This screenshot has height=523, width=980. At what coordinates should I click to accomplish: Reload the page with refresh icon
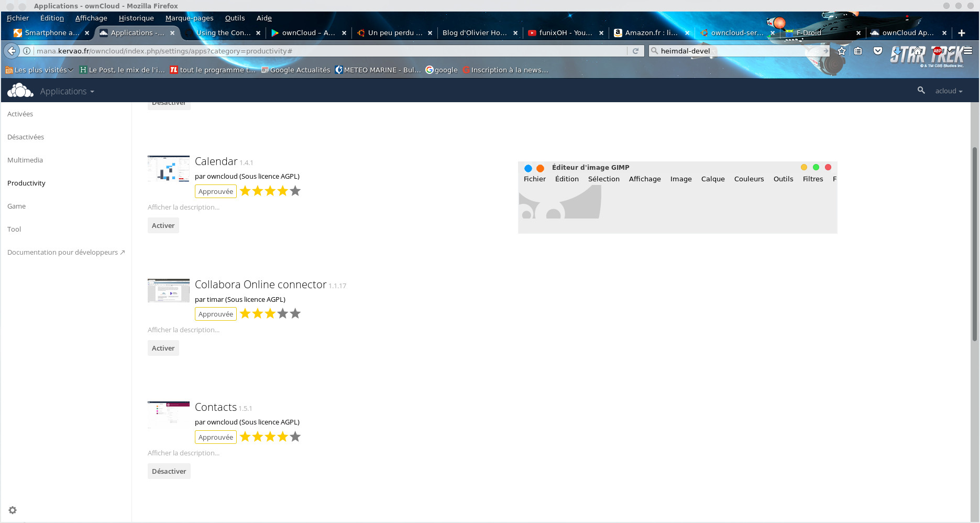(x=635, y=51)
